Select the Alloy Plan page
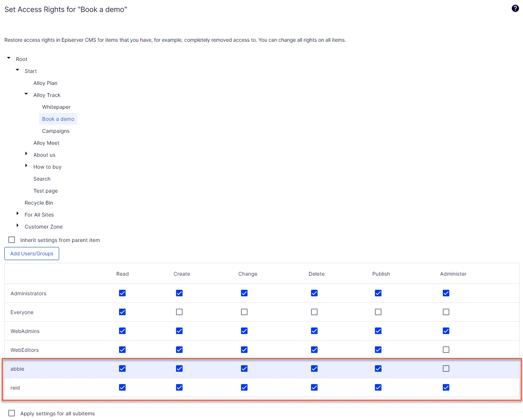This screenshot has width=523, height=420. click(45, 83)
